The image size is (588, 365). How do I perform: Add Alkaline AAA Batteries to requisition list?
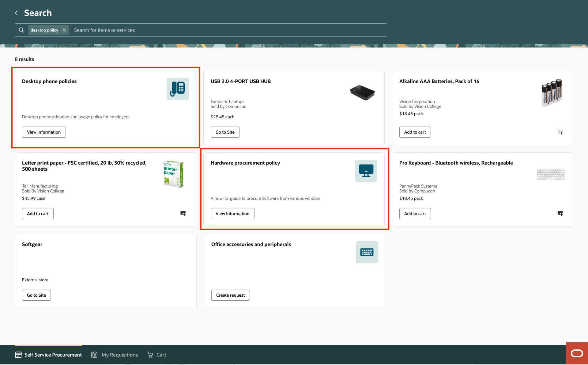(x=560, y=132)
